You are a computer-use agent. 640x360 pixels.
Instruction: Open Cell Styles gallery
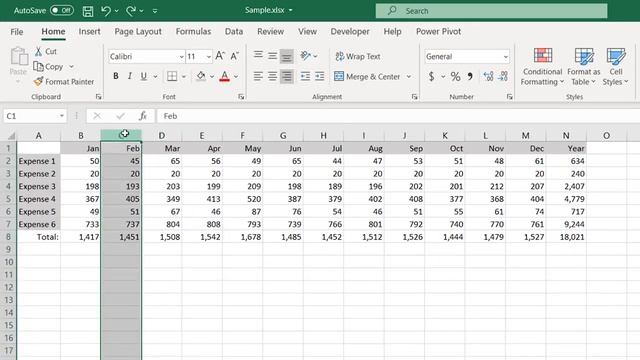(616, 67)
